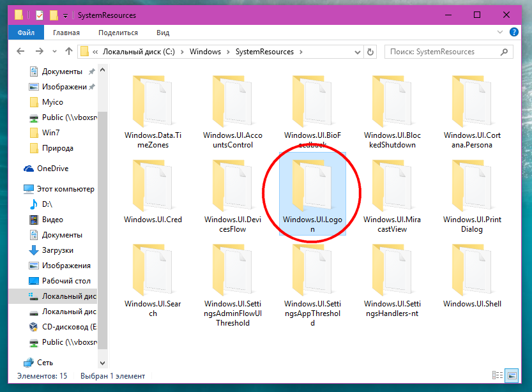Select the Windows.UI.Shell folder
Screen dimensions: 532x392
click(x=472, y=276)
